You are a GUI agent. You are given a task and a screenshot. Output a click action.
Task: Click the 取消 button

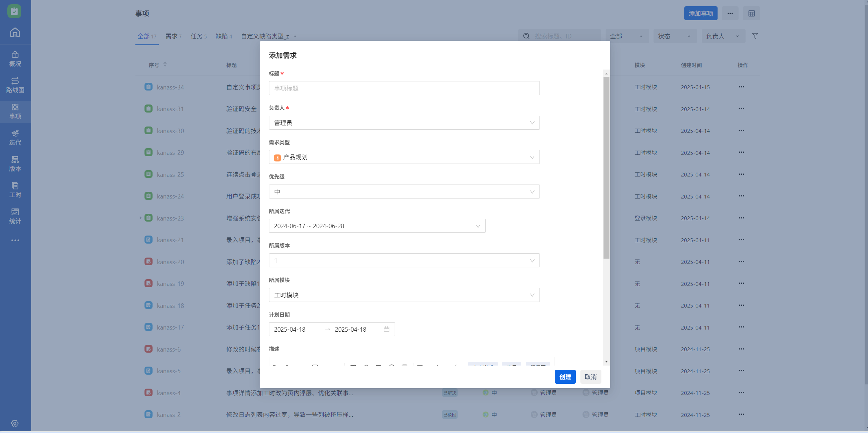pyautogui.click(x=591, y=377)
